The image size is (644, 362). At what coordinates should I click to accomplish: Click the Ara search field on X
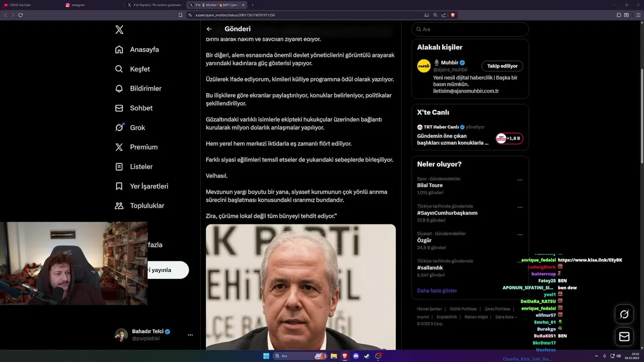(x=470, y=29)
